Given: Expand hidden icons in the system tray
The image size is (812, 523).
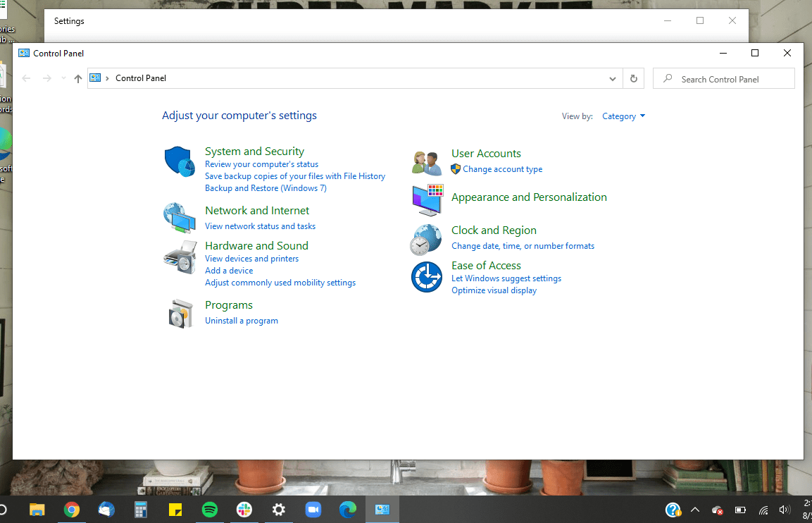Looking at the screenshot, I should click(x=694, y=509).
